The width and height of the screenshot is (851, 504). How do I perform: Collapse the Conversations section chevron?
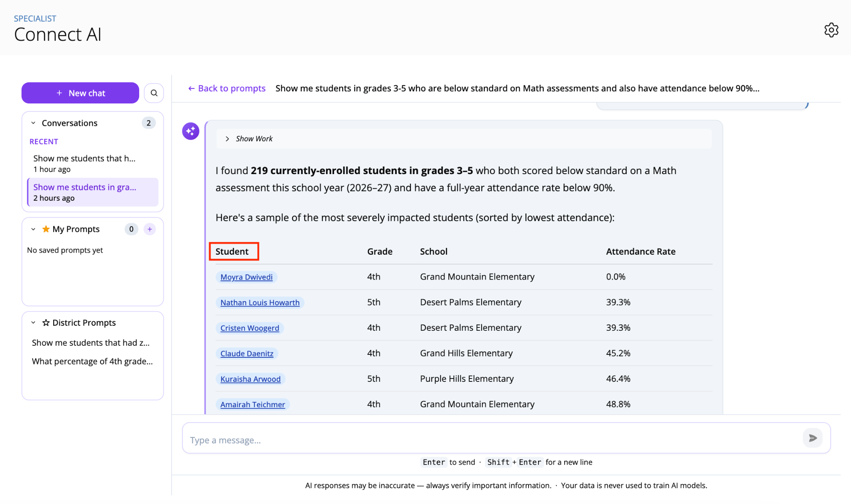33,123
